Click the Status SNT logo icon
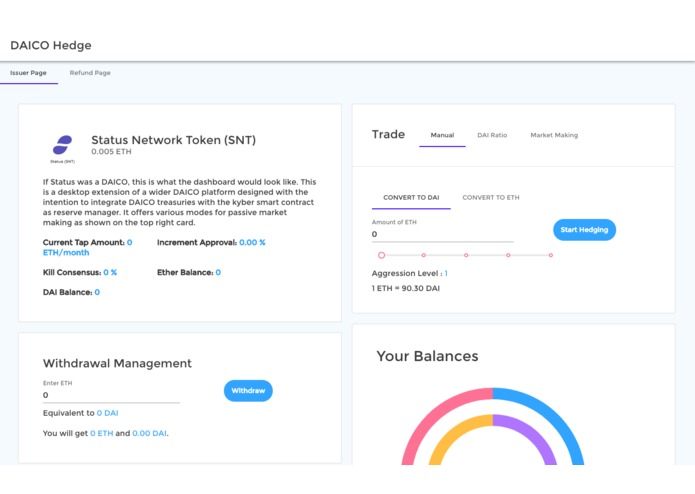This screenshot has height=494, width=695. (62, 145)
